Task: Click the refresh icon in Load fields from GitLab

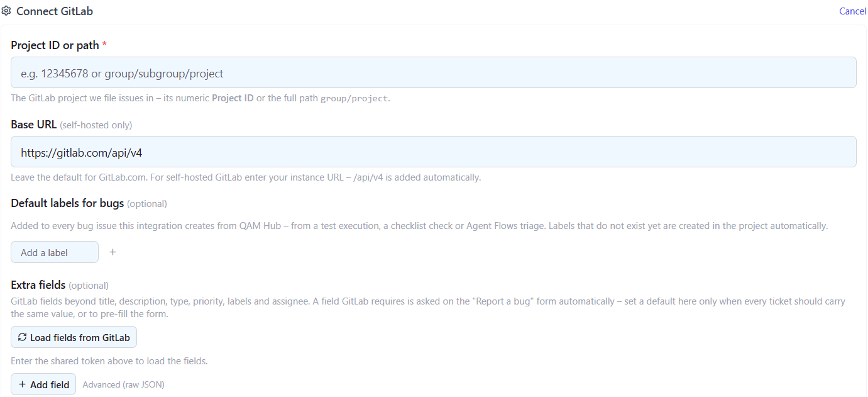Action: pos(22,337)
